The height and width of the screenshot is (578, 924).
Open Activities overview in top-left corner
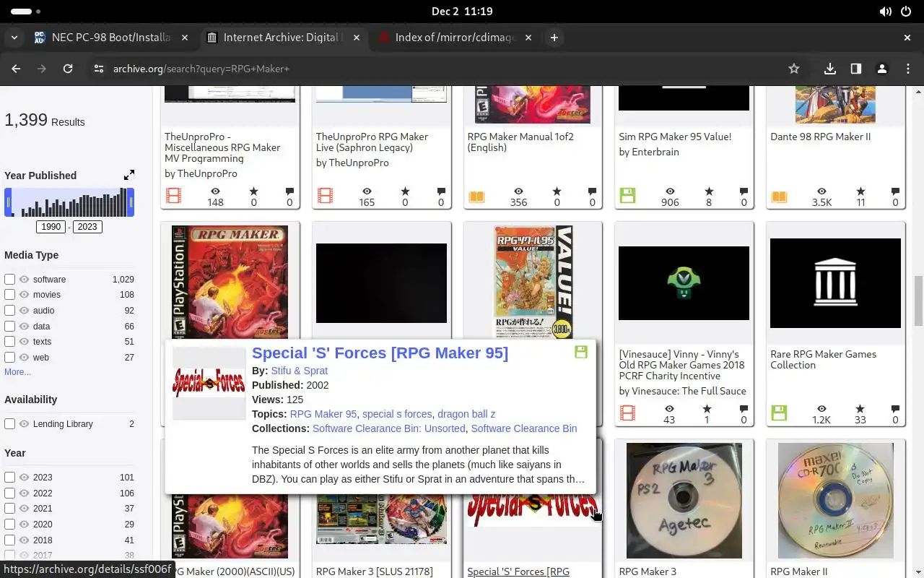(25, 12)
